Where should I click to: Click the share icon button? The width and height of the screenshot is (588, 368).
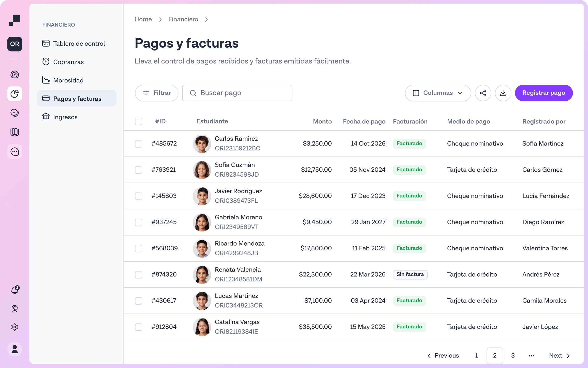tap(483, 93)
